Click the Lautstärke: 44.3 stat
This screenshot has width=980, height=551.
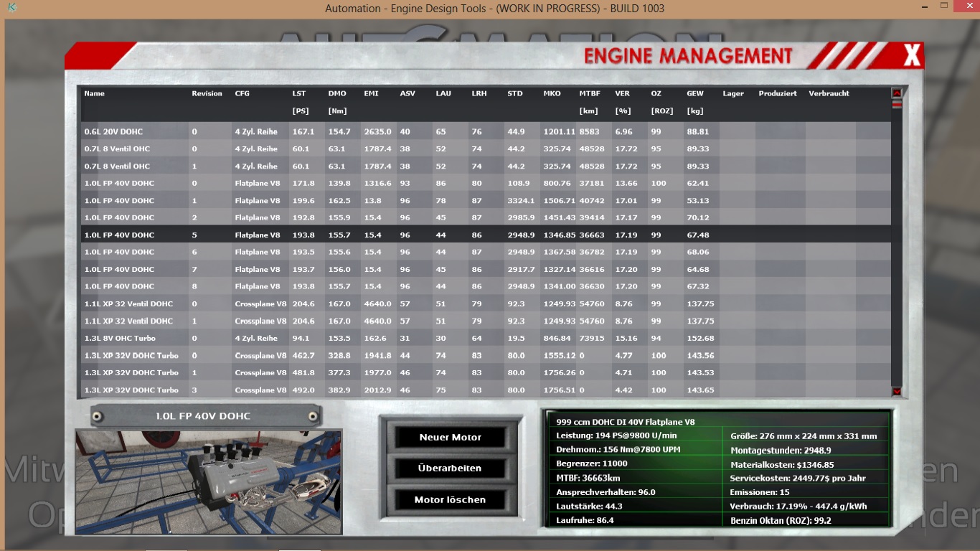pyautogui.click(x=590, y=506)
